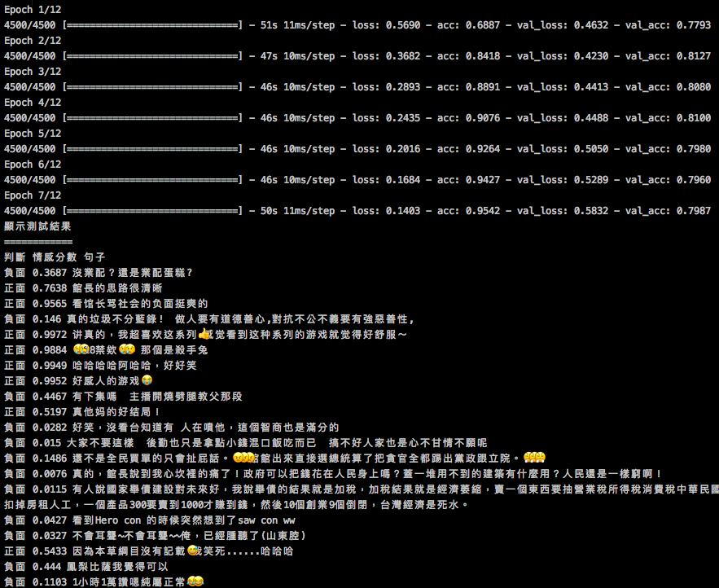Click the val_acc value 0.8127
Screen dimensions: 719x588
pyautogui.click(x=692, y=56)
